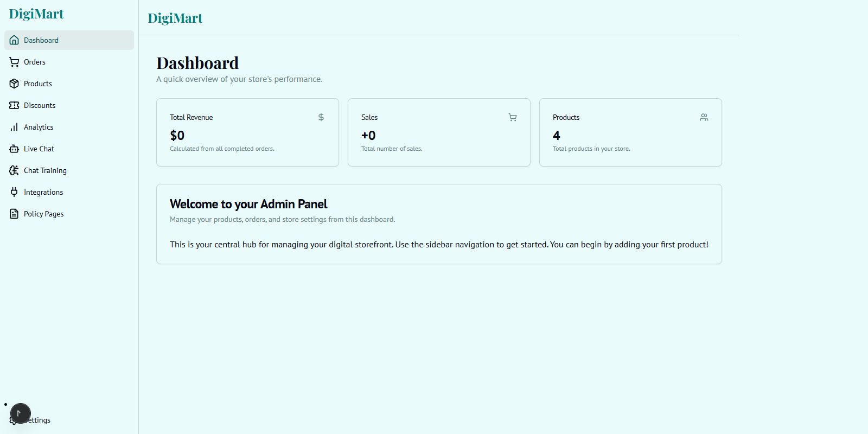Select the Total Revenue card
Viewport: 868px width, 434px height.
tap(247, 132)
